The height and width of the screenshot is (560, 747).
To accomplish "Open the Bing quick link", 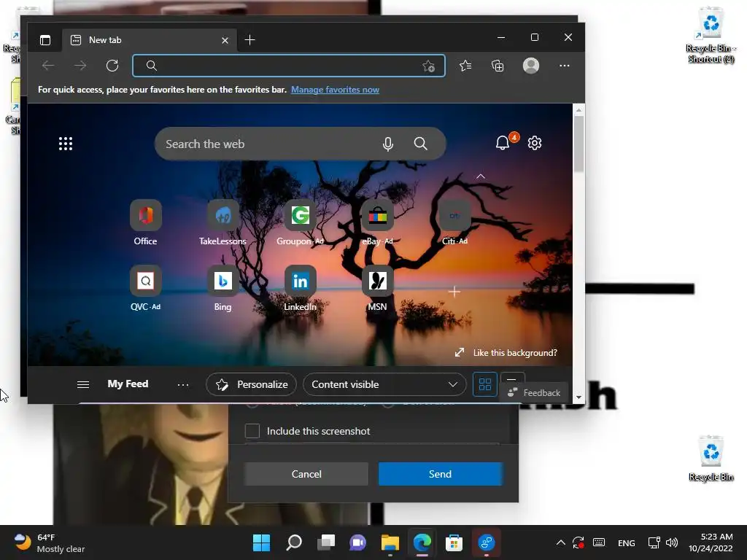I will pos(222,289).
